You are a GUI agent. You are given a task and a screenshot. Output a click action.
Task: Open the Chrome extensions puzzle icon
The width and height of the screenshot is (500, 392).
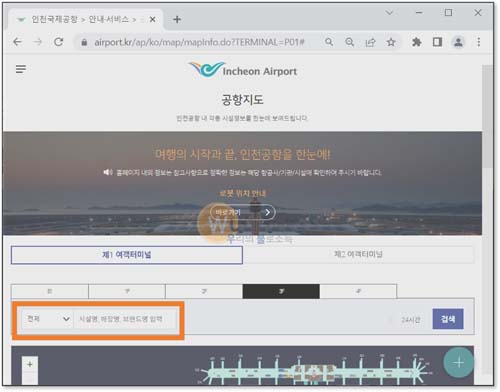pyautogui.click(x=417, y=42)
